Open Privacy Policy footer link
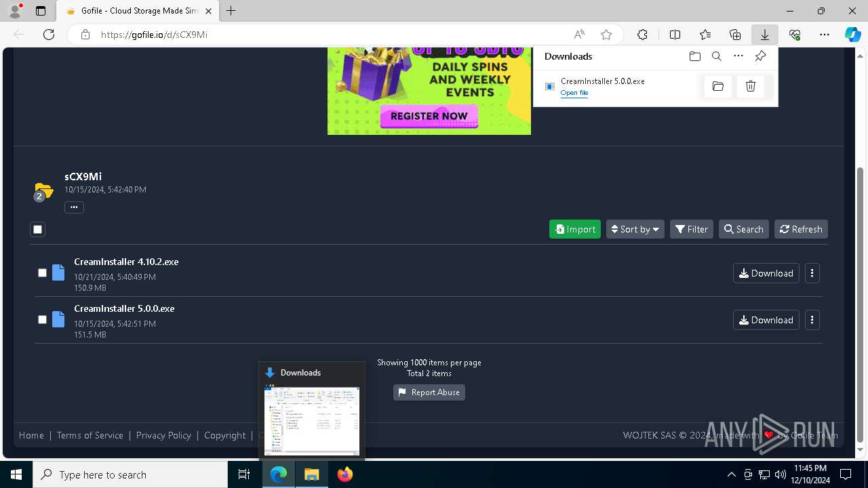Image resolution: width=868 pixels, height=488 pixels. pyautogui.click(x=163, y=435)
